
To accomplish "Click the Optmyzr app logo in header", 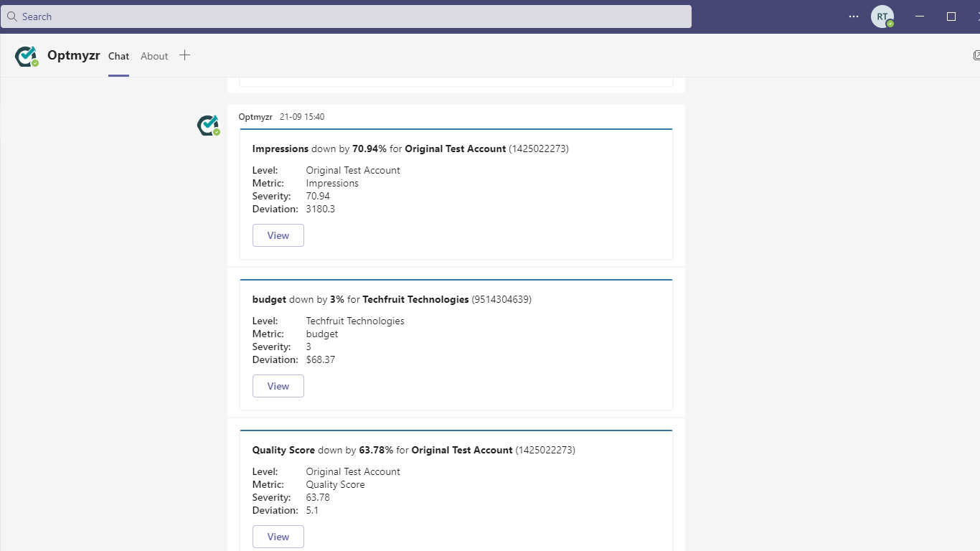I will 26,56.
